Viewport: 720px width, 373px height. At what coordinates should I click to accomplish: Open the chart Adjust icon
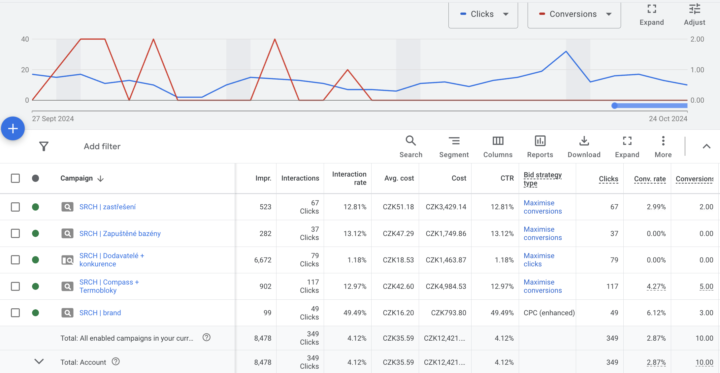[x=694, y=9]
